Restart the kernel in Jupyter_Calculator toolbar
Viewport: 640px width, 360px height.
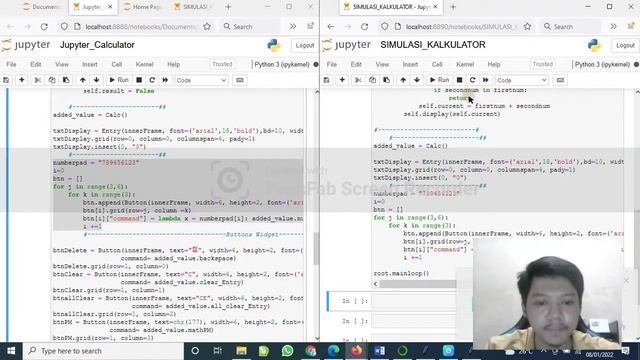[x=152, y=80]
